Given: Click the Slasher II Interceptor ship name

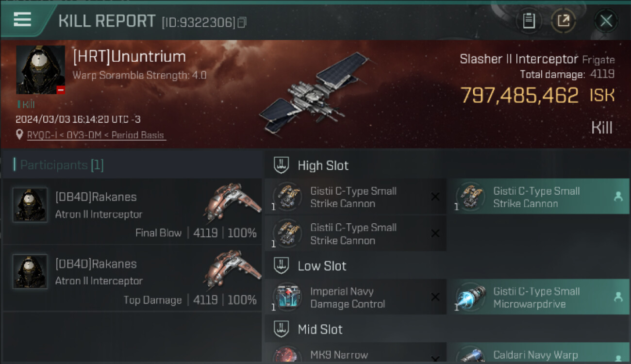Looking at the screenshot, I should 519,59.
